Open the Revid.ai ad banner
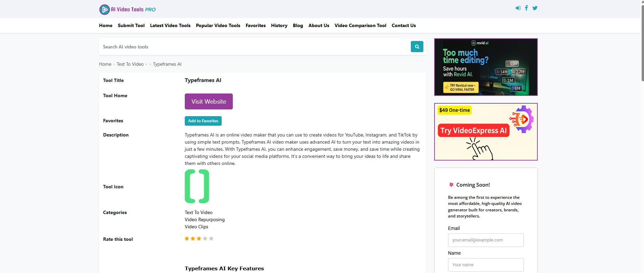 tap(486, 67)
